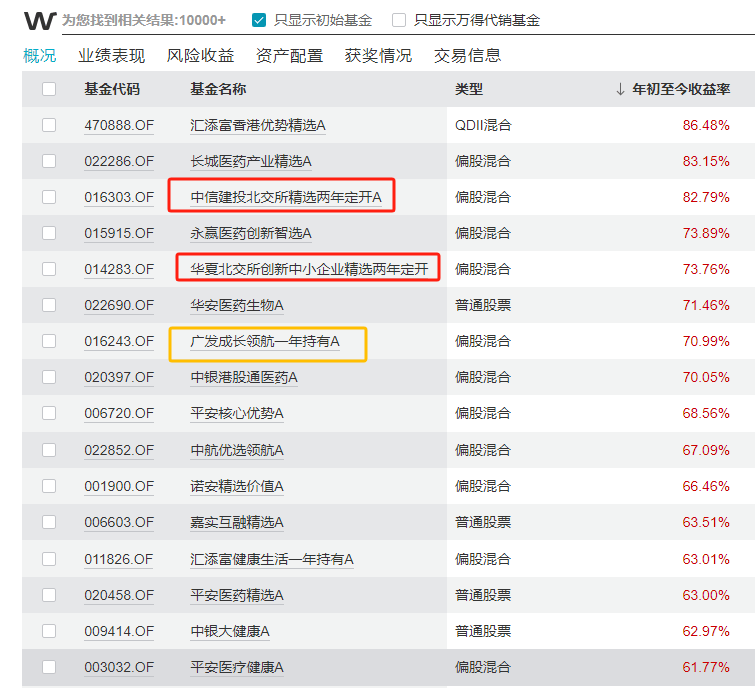Select the checkbox for 020397.OF
Screen dimensions: 755x688
click(x=49, y=377)
